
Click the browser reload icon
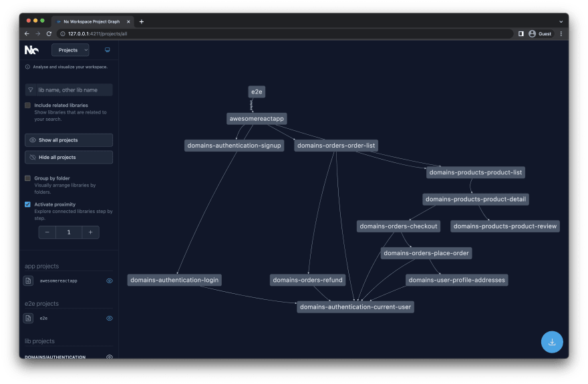pyautogui.click(x=49, y=33)
